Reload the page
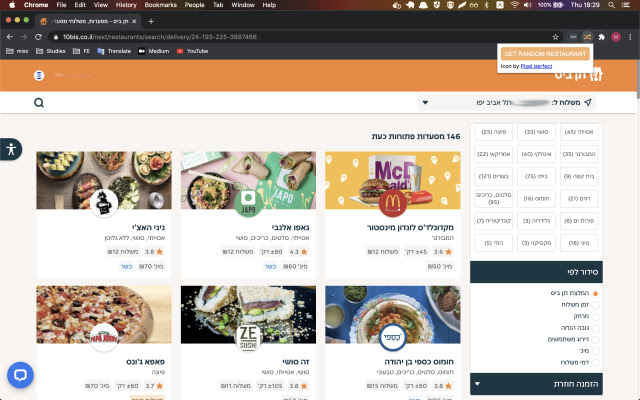Screen dimensions: 640x400 point(38,37)
